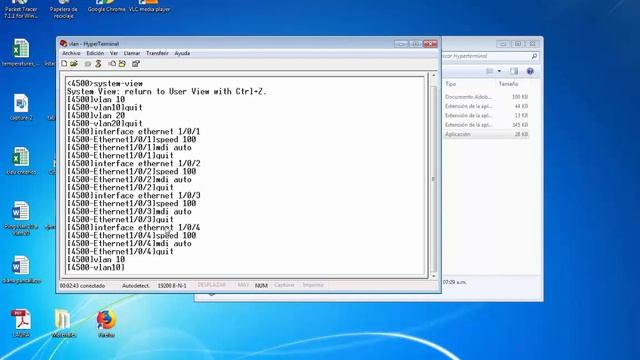
Task: Click 'Capturar' indicator in status bar
Action: (284, 285)
